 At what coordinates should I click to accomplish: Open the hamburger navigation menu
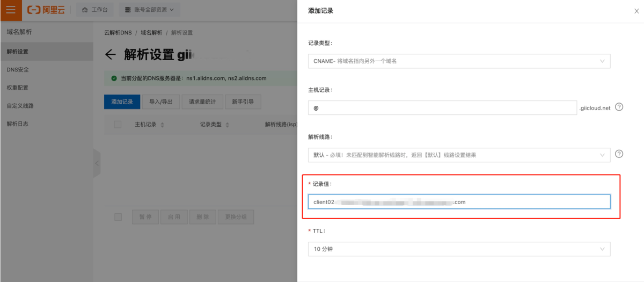pos(11,10)
